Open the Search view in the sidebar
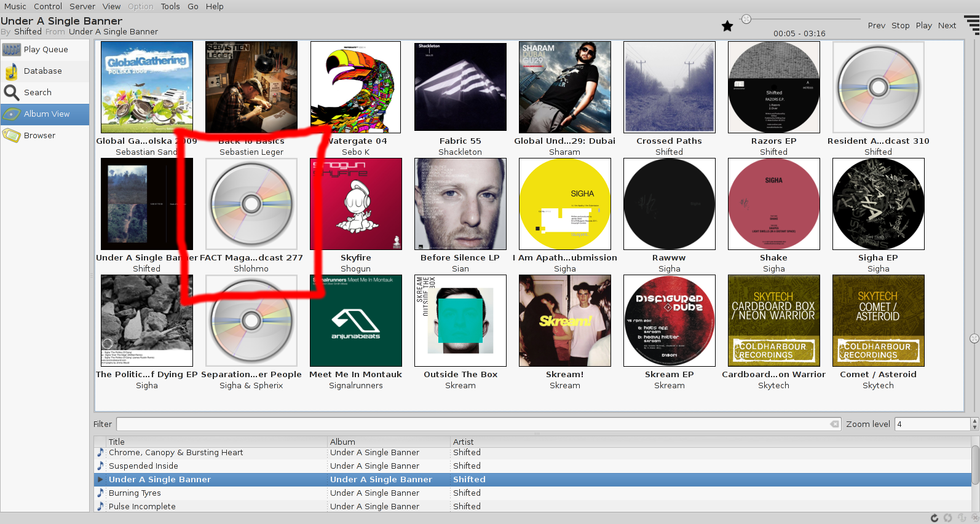980x524 pixels. pyautogui.click(x=45, y=93)
